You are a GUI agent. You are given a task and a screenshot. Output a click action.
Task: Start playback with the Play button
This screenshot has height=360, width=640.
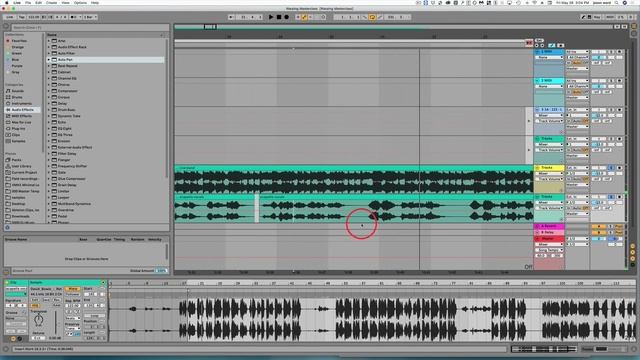pyautogui.click(x=271, y=17)
